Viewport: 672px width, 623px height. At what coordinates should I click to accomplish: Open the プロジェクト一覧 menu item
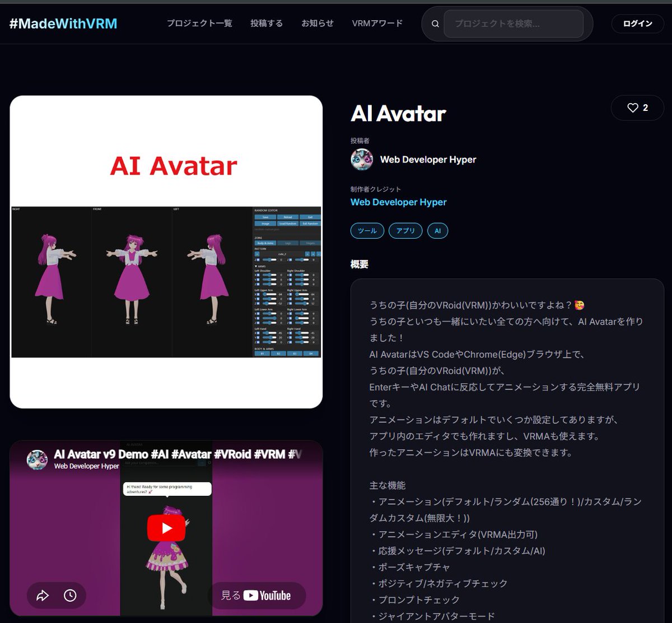(x=199, y=24)
